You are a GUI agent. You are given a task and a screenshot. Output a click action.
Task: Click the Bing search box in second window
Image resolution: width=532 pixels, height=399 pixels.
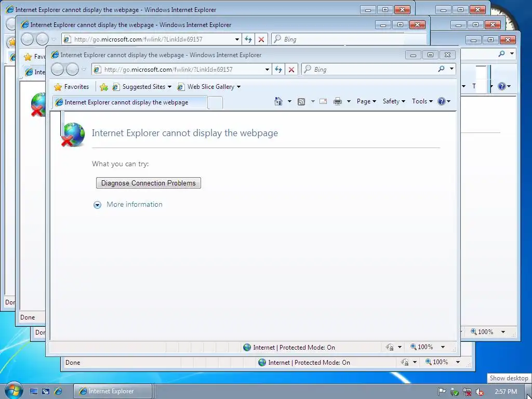coord(349,39)
